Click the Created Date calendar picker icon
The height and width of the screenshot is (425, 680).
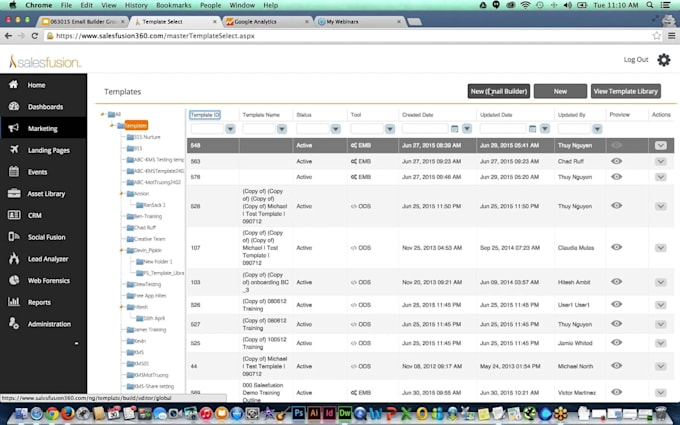(455, 129)
